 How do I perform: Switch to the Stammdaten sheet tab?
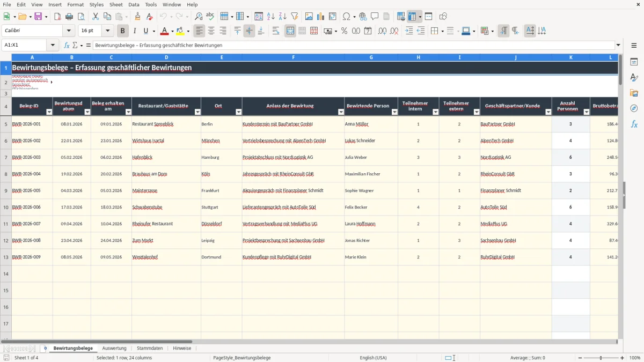[x=150, y=348]
